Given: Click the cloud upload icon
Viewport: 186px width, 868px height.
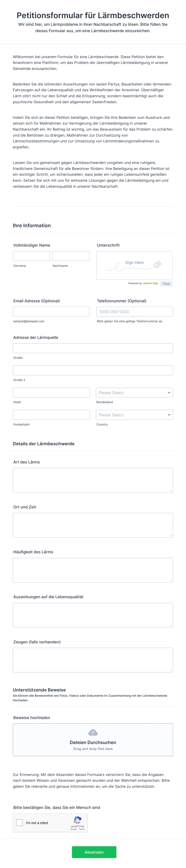Looking at the screenshot, I should 93,732.
